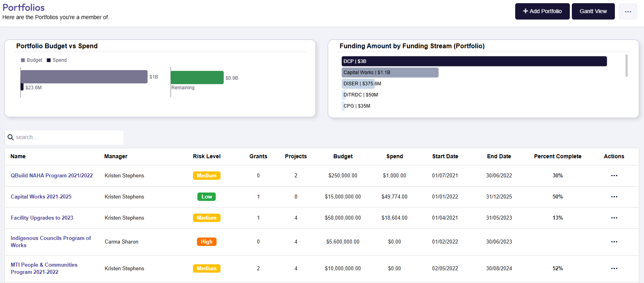Open actions menu for Indigenous Councils Program row
Screen dimensions: 644x283
coord(614,242)
